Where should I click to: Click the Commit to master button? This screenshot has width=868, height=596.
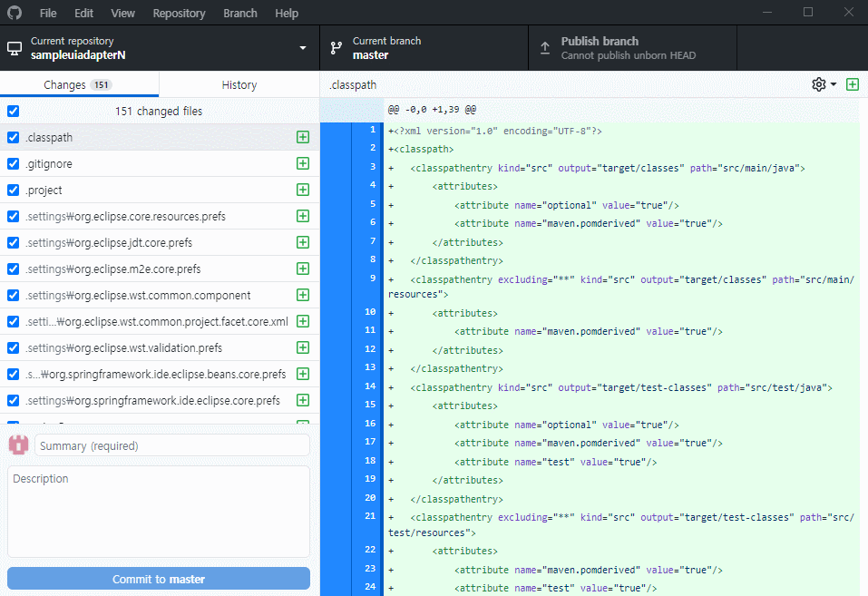[158, 578]
